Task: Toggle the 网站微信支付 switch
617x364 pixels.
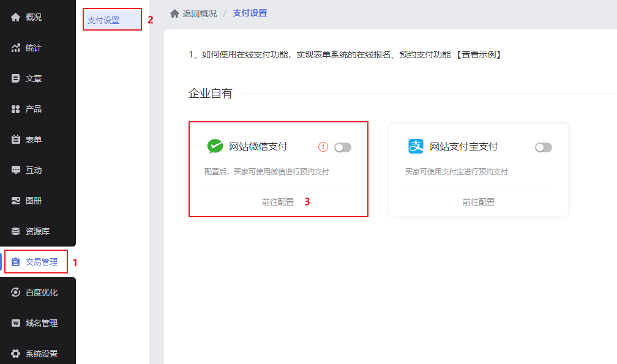Action: pos(343,147)
